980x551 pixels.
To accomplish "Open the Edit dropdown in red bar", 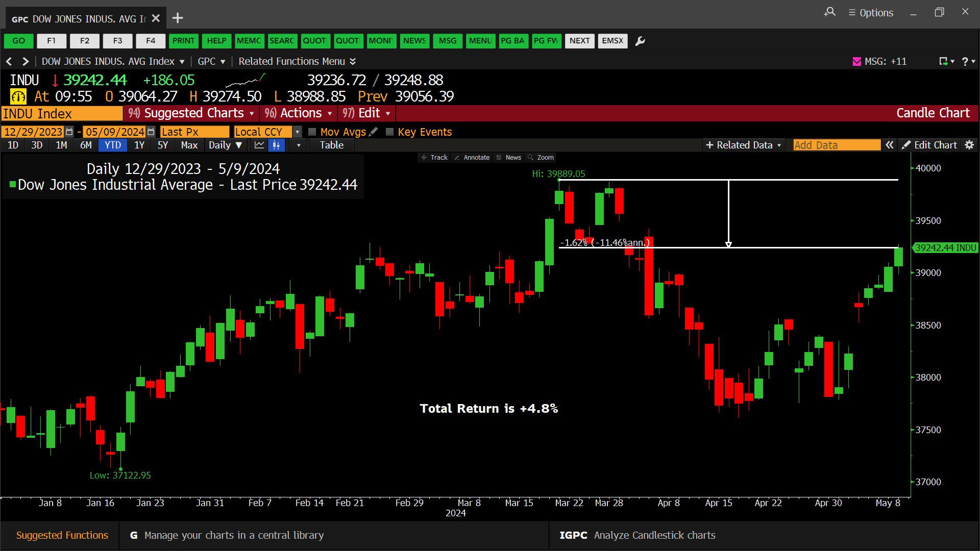I will tap(366, 113).
